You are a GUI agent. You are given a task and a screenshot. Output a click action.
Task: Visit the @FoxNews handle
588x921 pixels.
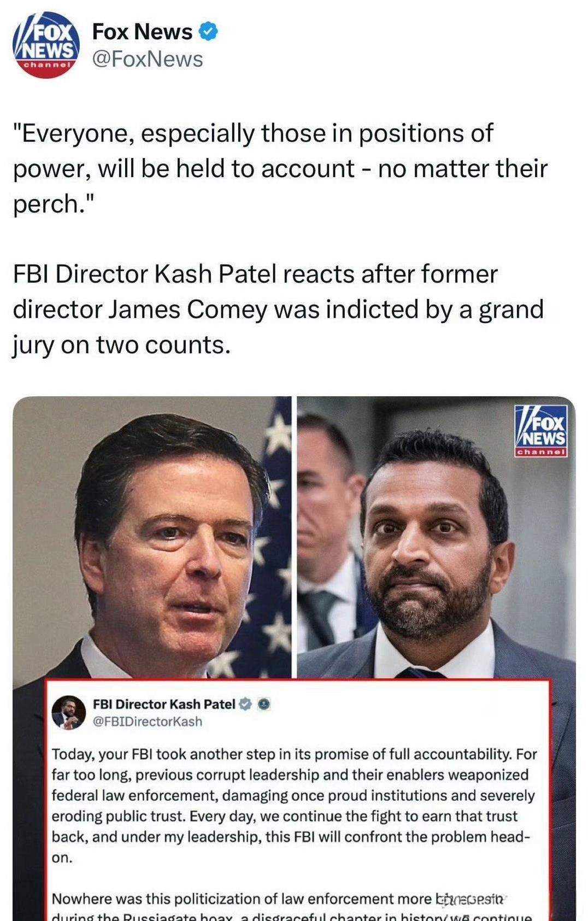(x=148, y=59)
